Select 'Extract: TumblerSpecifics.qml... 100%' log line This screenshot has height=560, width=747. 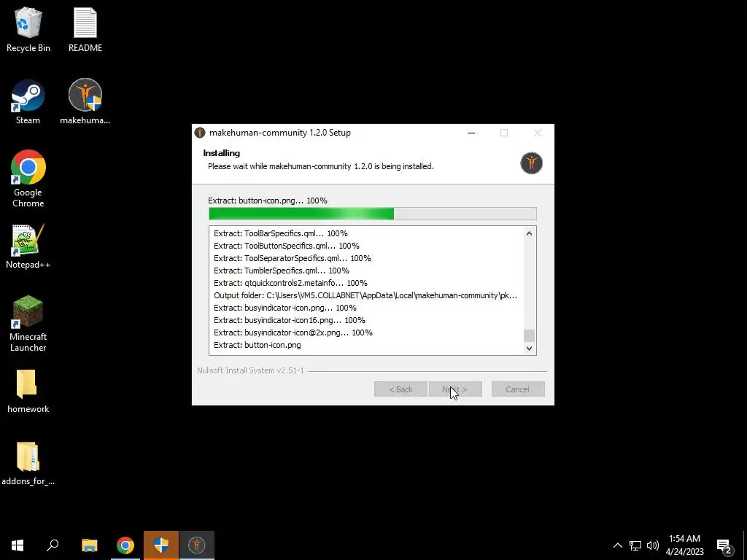click(x=281, y=271)
